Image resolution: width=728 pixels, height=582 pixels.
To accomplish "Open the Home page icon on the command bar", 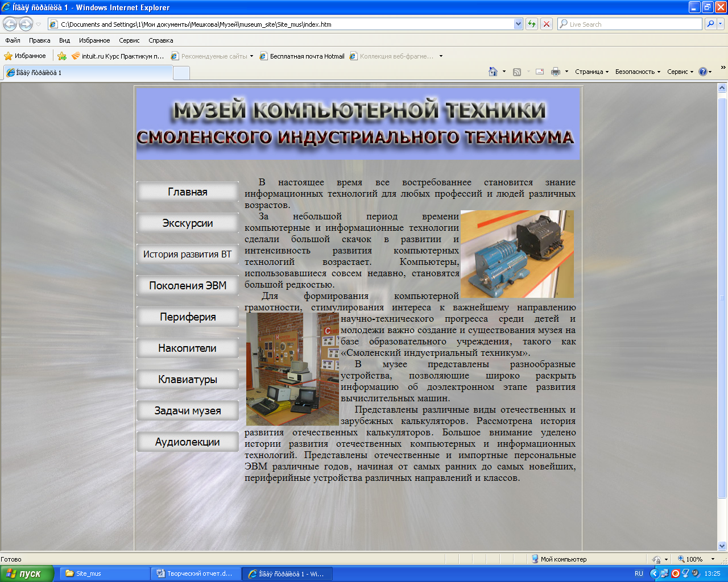I will point(493,72).
